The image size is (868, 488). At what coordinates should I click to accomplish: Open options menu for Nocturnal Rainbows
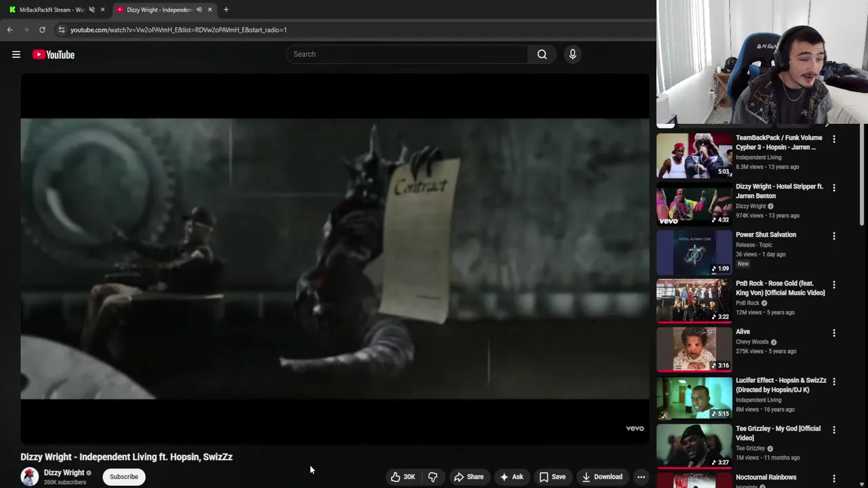tap(834, 479)
